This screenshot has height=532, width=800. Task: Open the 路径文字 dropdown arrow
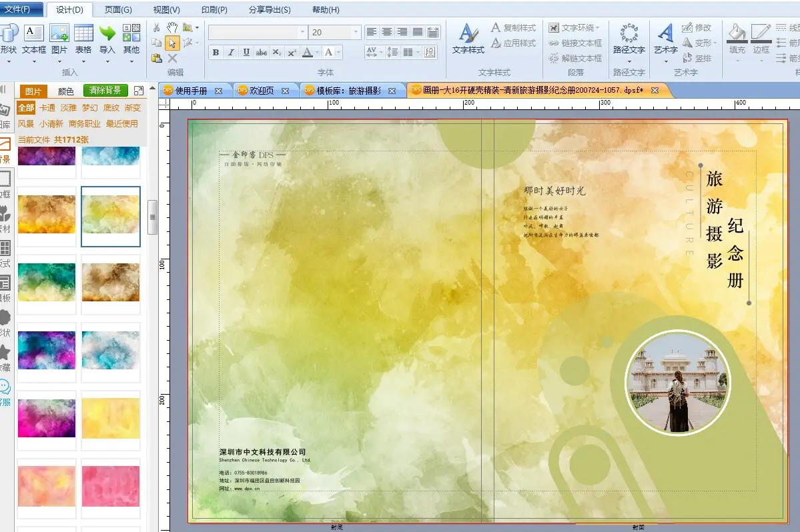click(x=629, y=61)
